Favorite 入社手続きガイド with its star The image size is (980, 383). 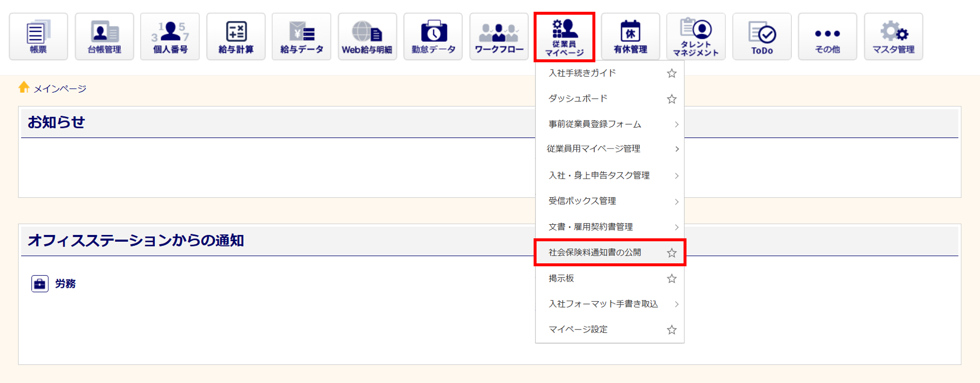[671, 74]
